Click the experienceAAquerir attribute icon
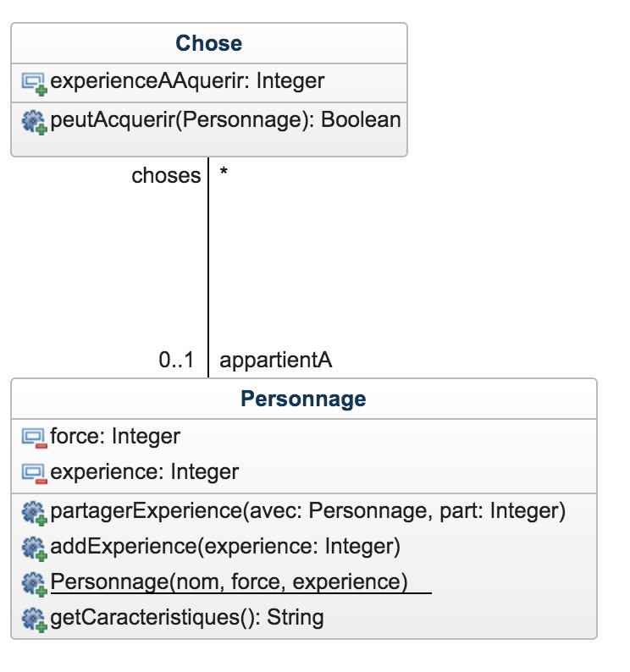This screenshot has height=672, width=630. [33, 82]
